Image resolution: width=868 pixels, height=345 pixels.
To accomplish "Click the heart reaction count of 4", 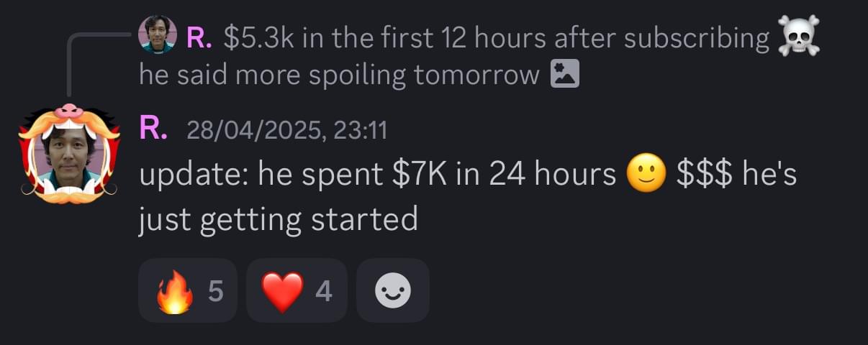I will [323, 291].
